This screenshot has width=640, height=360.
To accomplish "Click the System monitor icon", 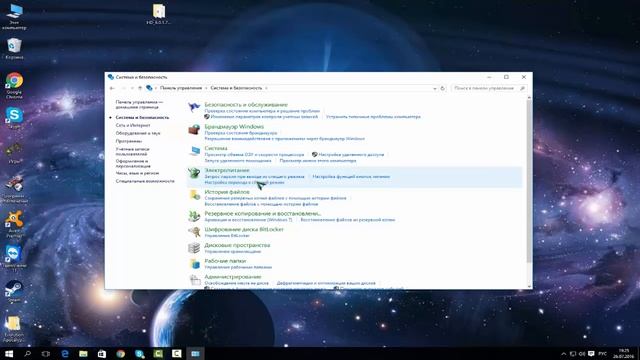I will (x=195, y=151).
